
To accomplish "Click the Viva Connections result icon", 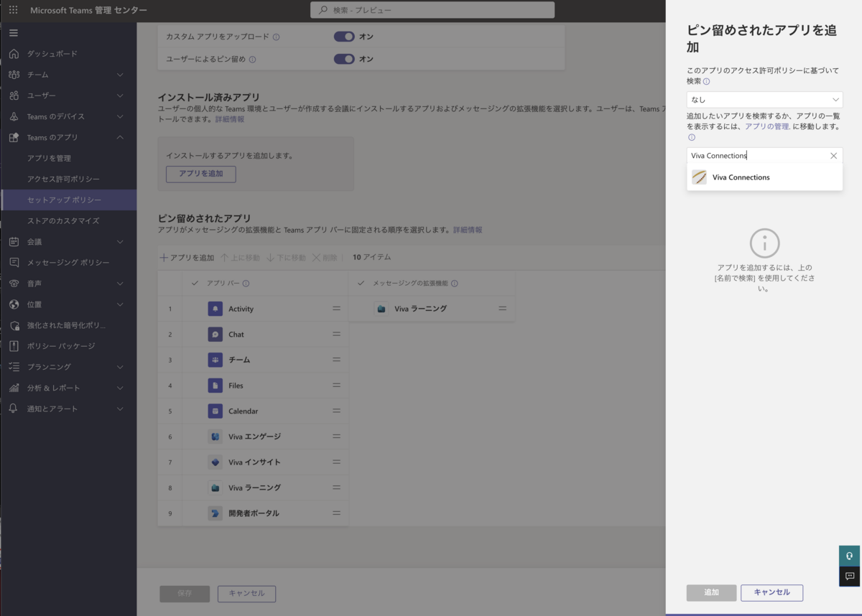I will tap(699, 177).
